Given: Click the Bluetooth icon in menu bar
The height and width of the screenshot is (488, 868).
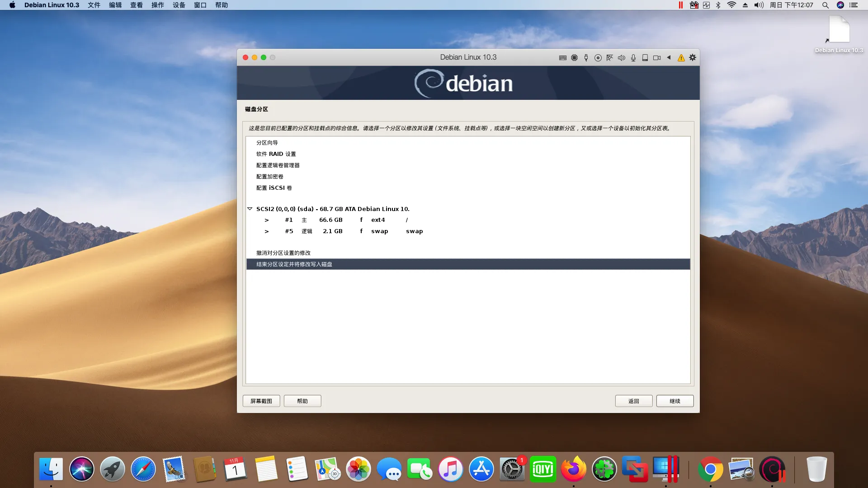Looking at the screenshot, I should (x=718, y=5).
